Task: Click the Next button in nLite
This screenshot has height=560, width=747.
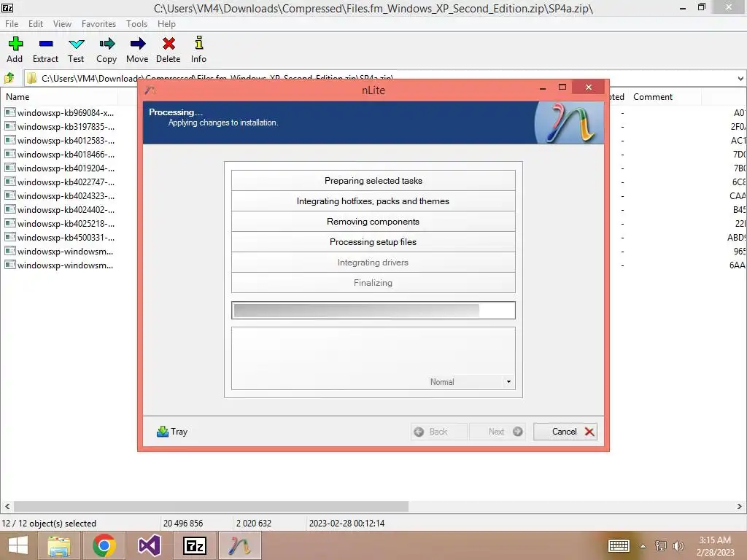Action: point(498,432)
